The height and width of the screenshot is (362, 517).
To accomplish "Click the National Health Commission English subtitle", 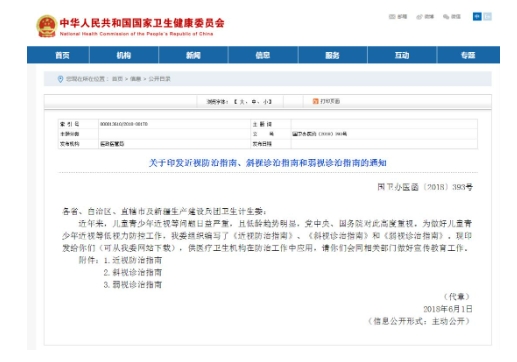I will [x=136, y=34].
